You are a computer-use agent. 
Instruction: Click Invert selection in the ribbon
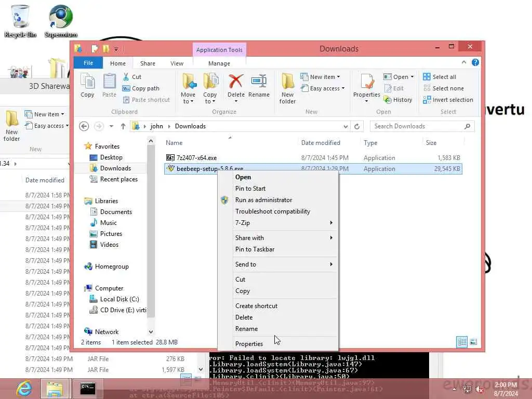click(x=448, y=100)
